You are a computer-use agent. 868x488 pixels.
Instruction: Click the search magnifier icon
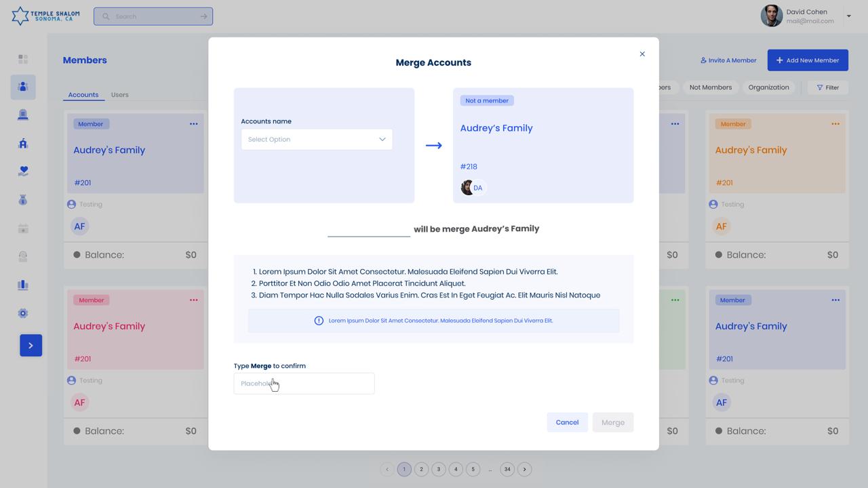[106, 16]
